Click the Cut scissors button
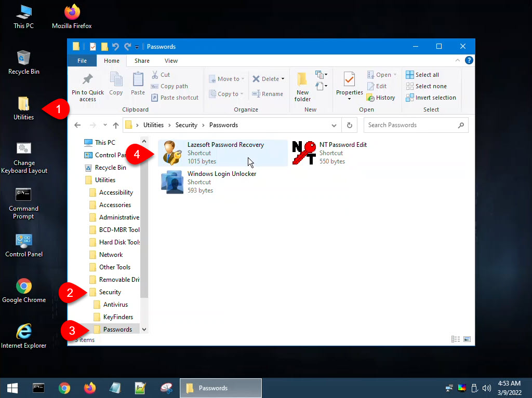The image size is (532, 398). pyautogui.click(x=161, y=75)
